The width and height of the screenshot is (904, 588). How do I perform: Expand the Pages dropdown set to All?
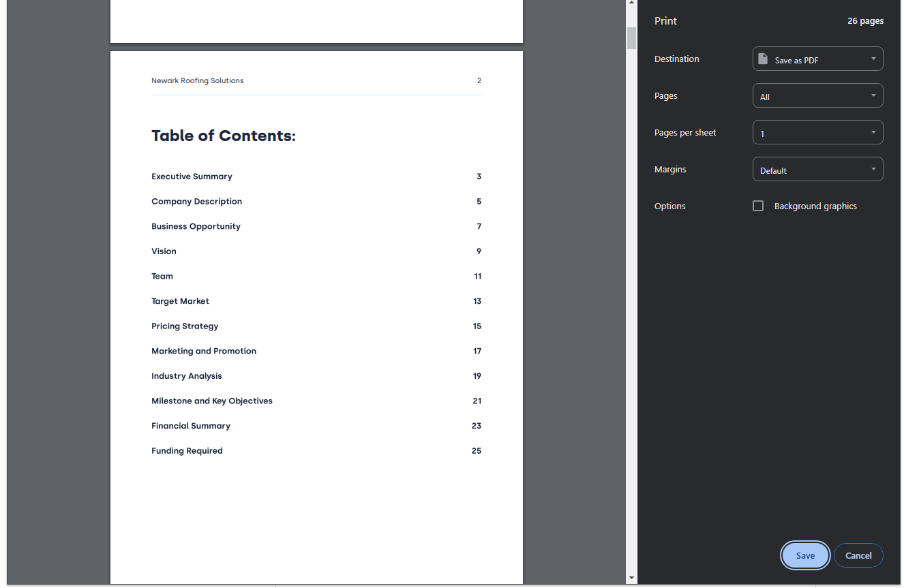tap(817, 96)
